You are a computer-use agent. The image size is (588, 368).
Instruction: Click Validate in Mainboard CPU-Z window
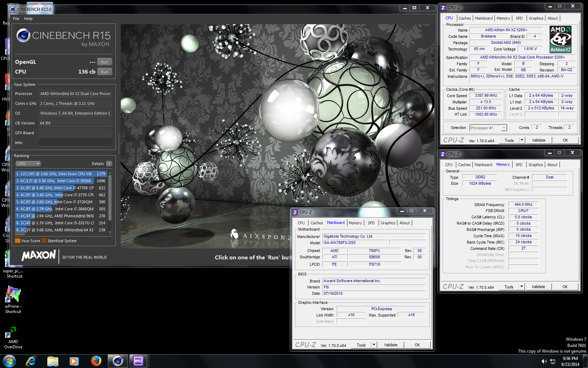[x=391, y=345]
